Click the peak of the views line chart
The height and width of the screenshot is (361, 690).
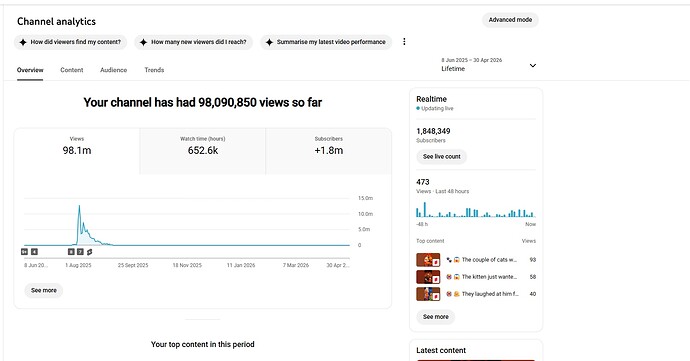79,206
